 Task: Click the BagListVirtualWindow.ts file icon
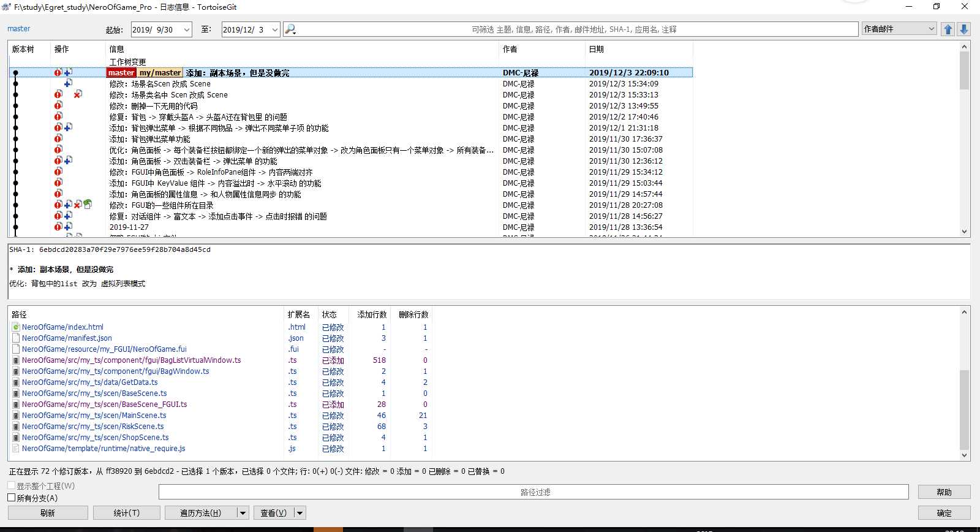[16, 360]
